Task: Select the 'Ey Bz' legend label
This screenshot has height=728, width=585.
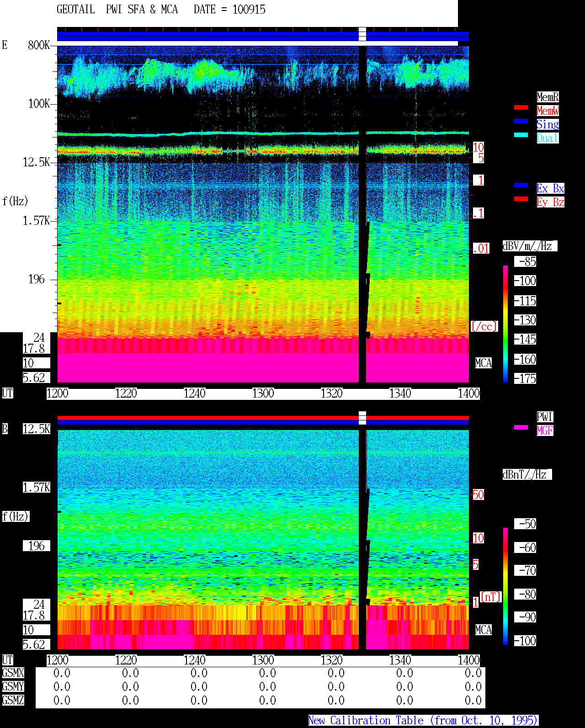Action: point(550,202)
